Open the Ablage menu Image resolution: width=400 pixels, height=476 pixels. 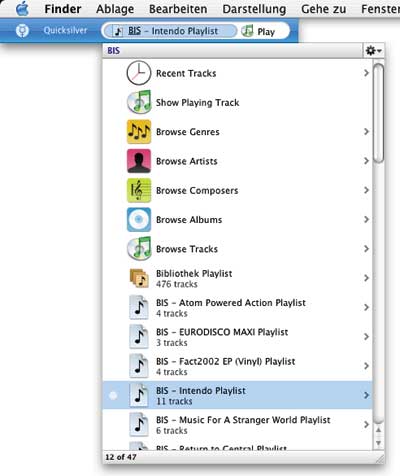coord(115,9)
